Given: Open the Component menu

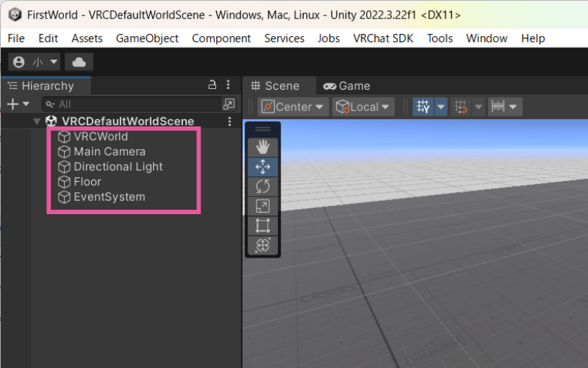Looking at the screenshot, I should 221,38.
